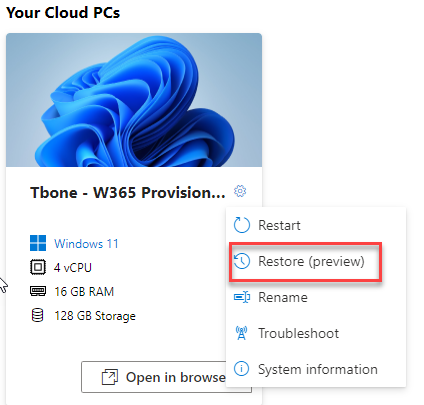Click the Windows logo icon

coord(38,243)
